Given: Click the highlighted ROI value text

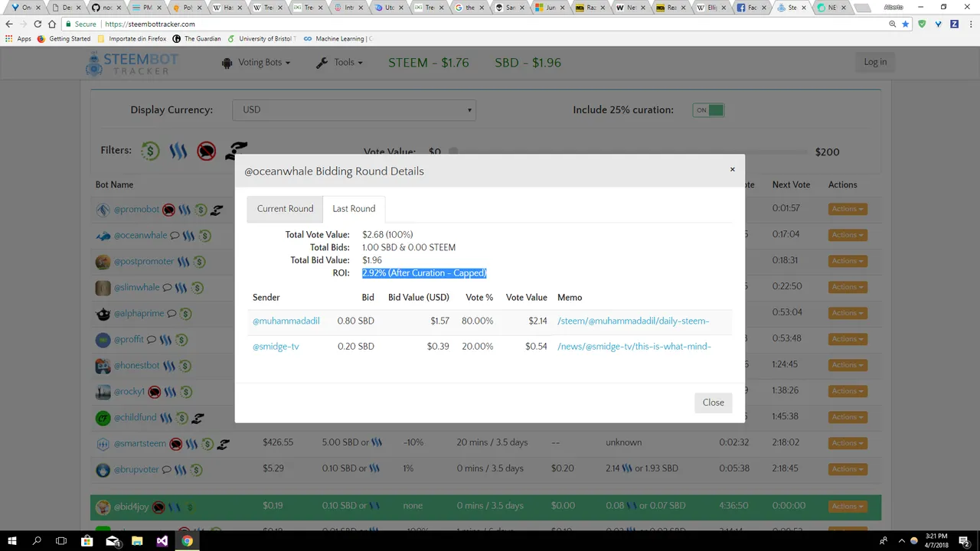Looking at the screenshot, I should pyautogui.click(x=424, y=273).
